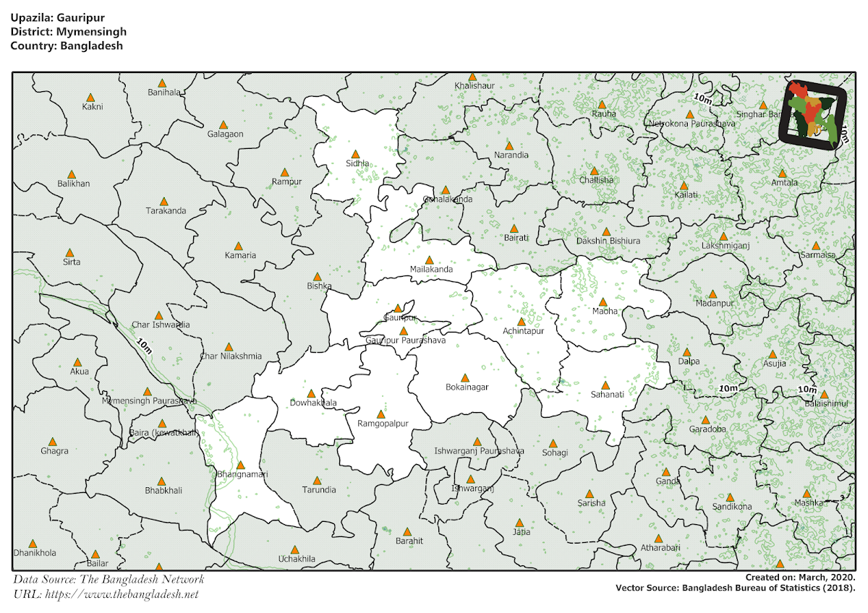Select the Bokainagar triangle symbol
Viewport: 868px width, 613px height.
[466, 376]
